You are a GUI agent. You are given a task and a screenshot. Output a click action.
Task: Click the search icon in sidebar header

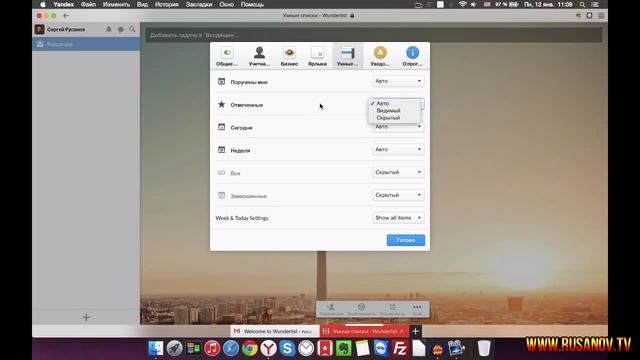132,29
